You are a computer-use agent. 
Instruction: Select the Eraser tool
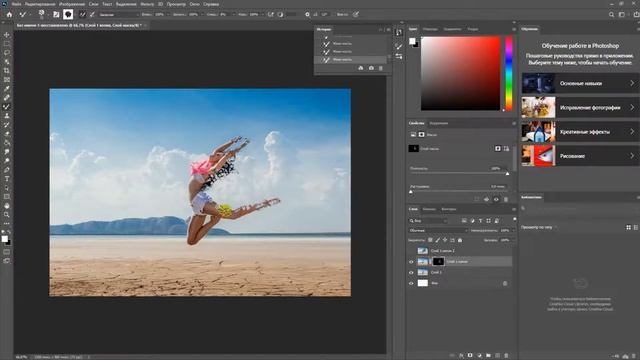tap(7, 133)
